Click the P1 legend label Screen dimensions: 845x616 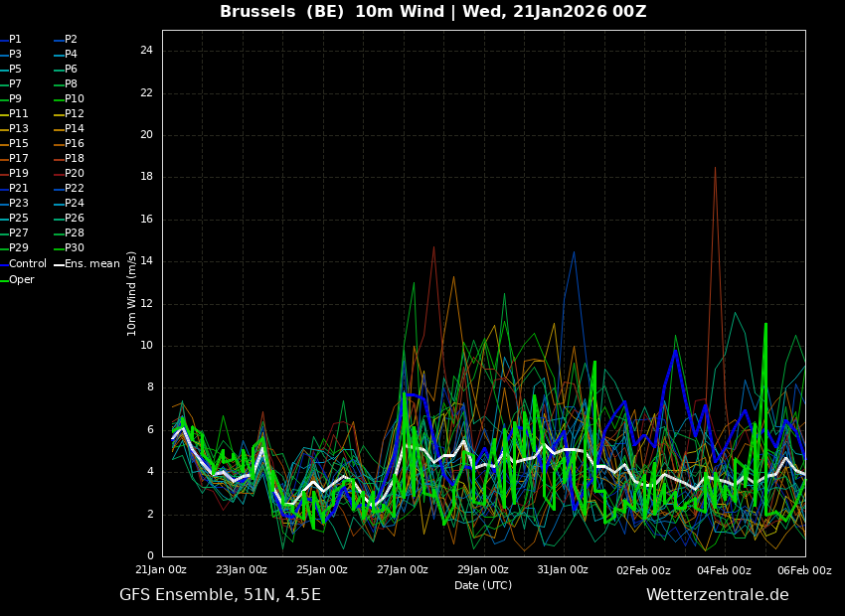[x=15, y=40]
